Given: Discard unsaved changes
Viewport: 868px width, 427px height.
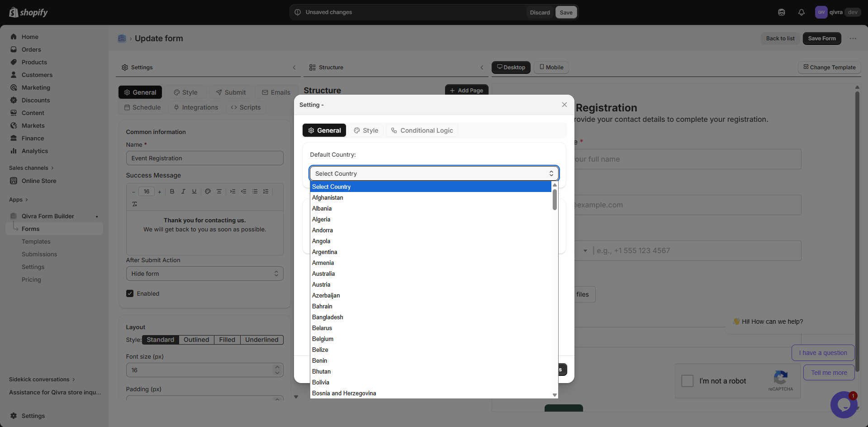Looking at the screenshot, I should click(x=540, y=12).
